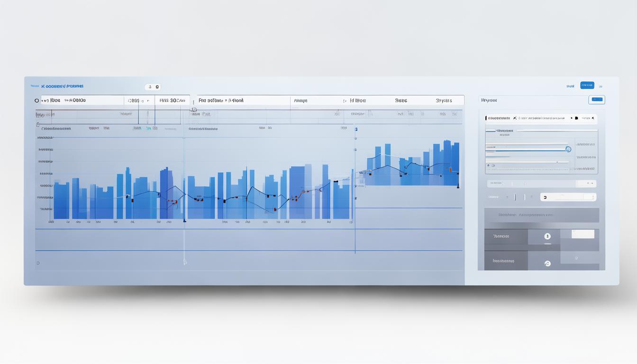
Task: Click the small circle handle at the bottom of the vertical chart line
Action: [x=185, y=262]
